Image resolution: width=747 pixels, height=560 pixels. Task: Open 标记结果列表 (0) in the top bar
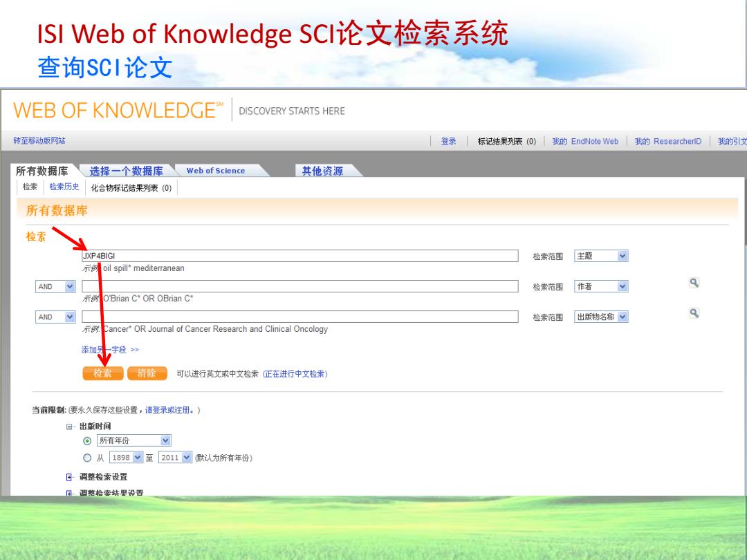(507, 142)
